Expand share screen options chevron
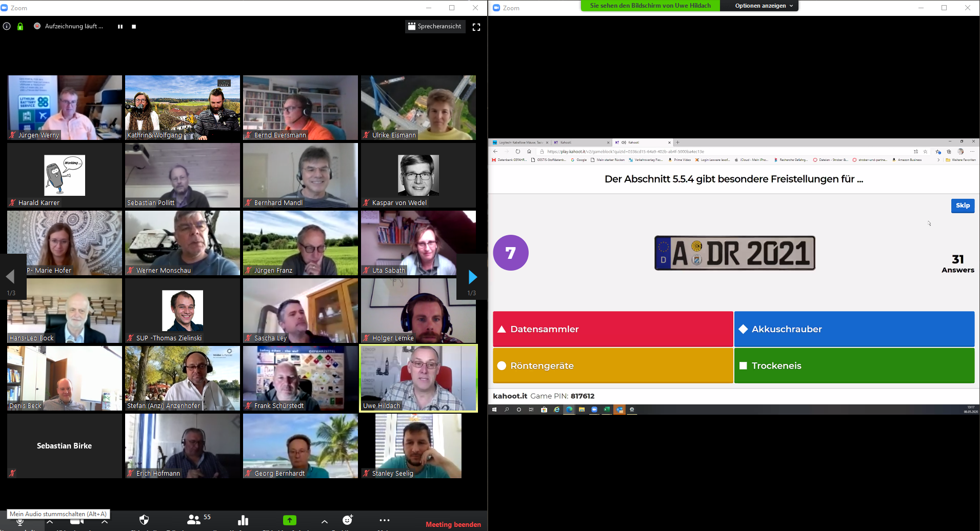Viewport: 980px width, 531px height. 325,521
